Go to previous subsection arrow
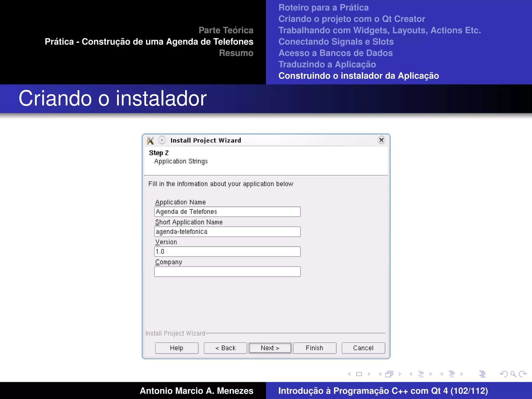 pos(411,374)
